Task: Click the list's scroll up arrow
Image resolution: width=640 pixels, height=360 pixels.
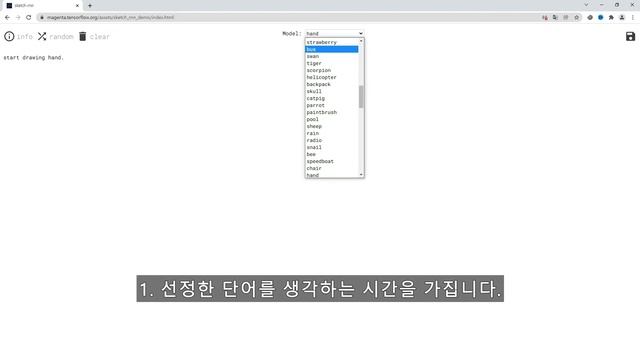Action: tap(361, 41)
